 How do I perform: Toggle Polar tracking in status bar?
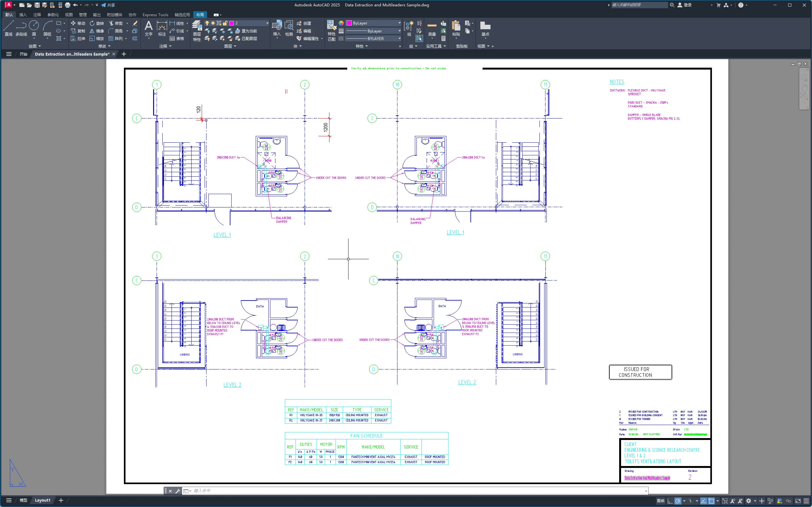pos(678,501)
